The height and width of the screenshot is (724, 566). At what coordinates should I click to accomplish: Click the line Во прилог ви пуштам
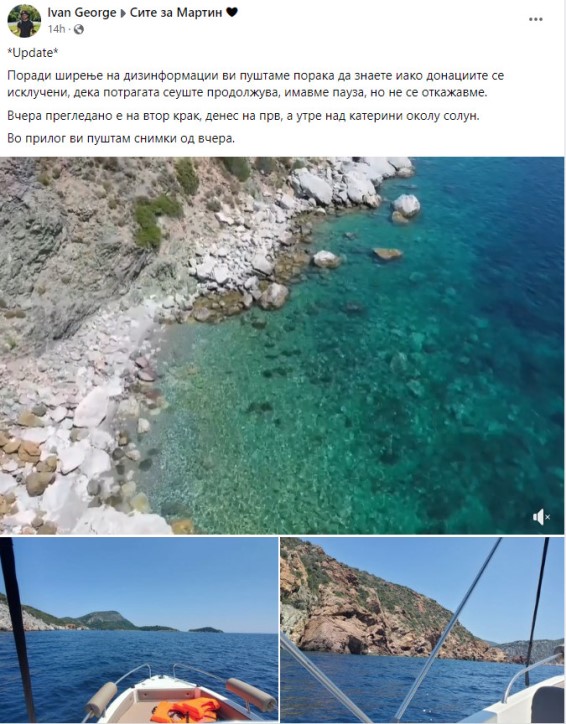121,138
